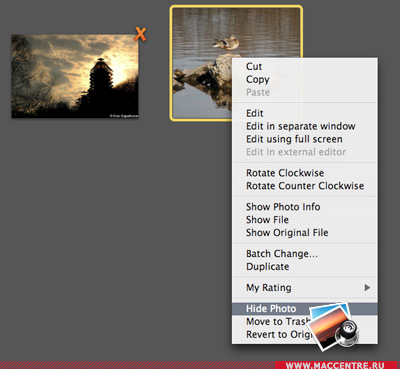The height and width of the screenshot is (369, 400).
Task: Click the orange X hidden-photo marker
Action: (140, 34)
